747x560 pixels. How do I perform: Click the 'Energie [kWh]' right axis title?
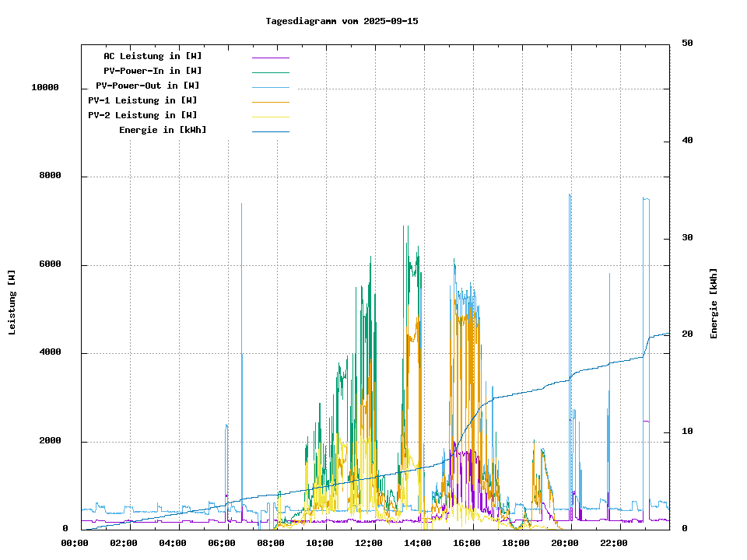pyautogui.click(x=714, y=303)
